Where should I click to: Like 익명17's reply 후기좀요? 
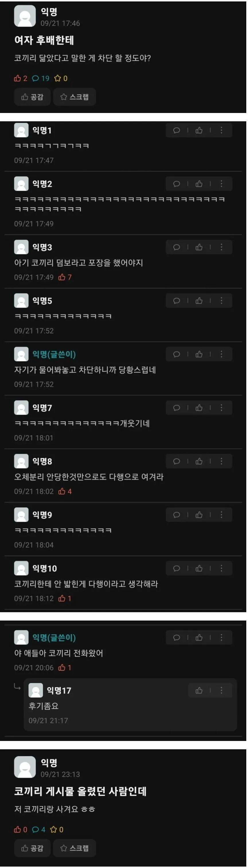point(199,691)
